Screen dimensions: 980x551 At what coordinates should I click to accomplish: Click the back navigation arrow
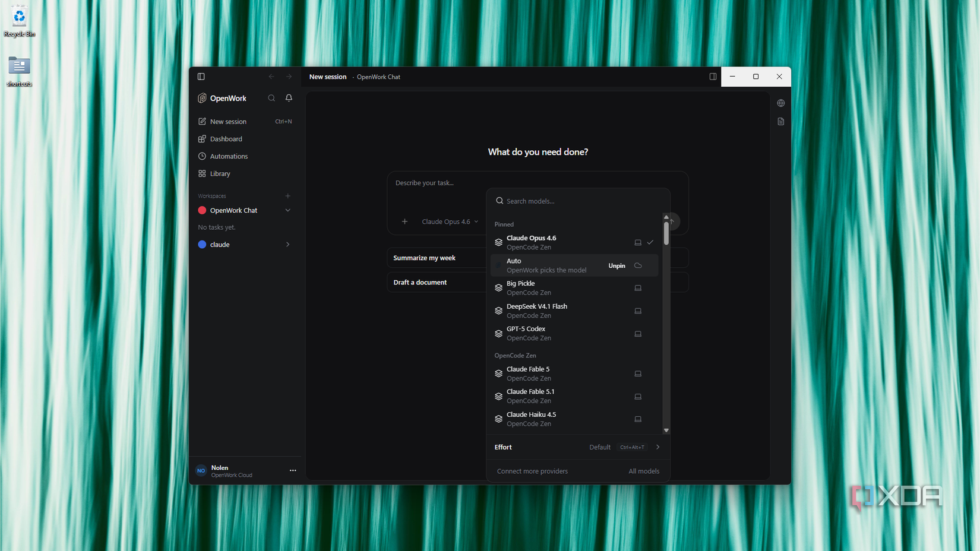(271, 77)
